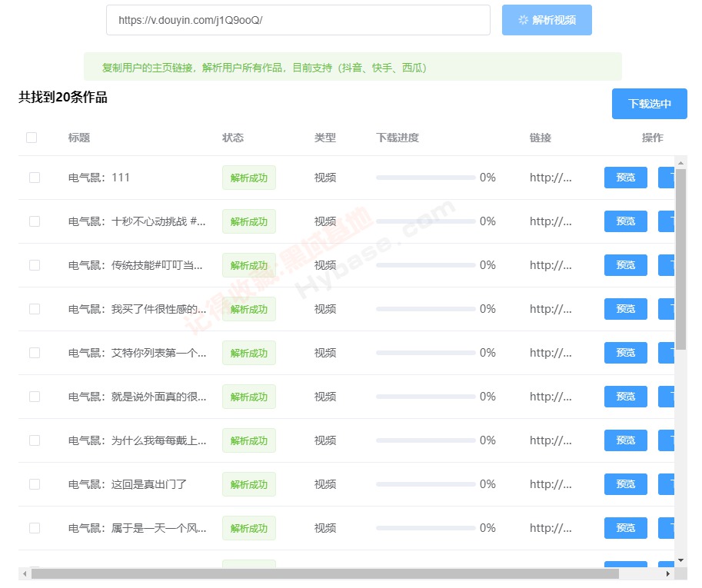This screenshot has width=702, height=588.
Task: Check the box for 十秒不心动挑战 row
Action: coord(35,221)
